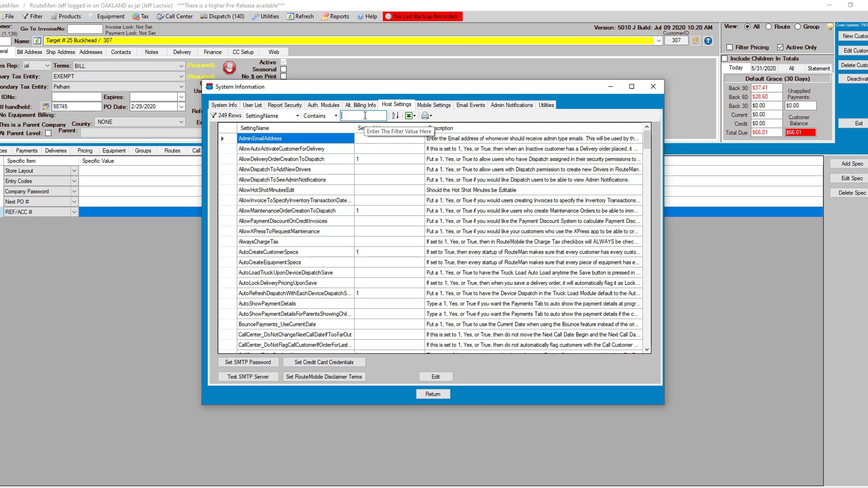Click the refresh icon next to Name

(37, 41)
